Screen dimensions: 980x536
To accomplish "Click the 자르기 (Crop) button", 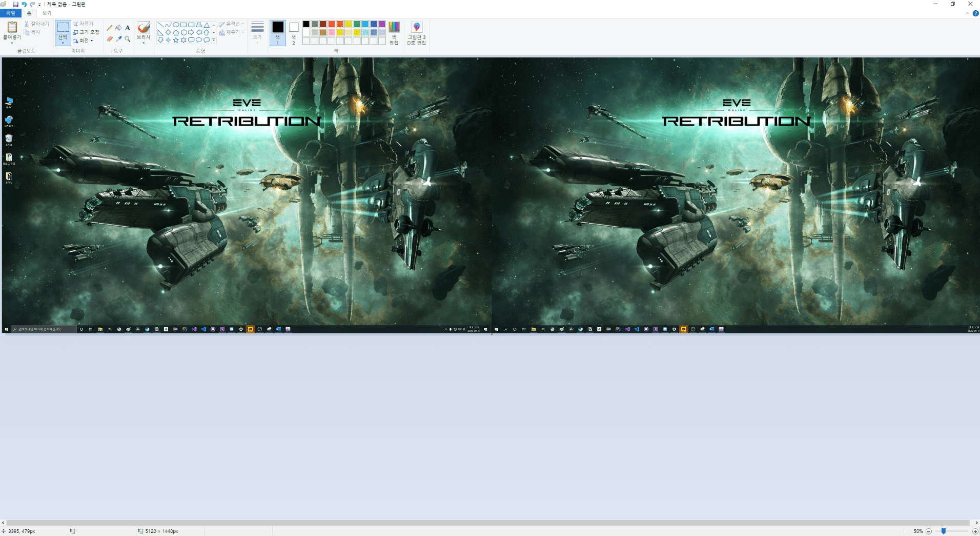I will (x=83, y=24).
